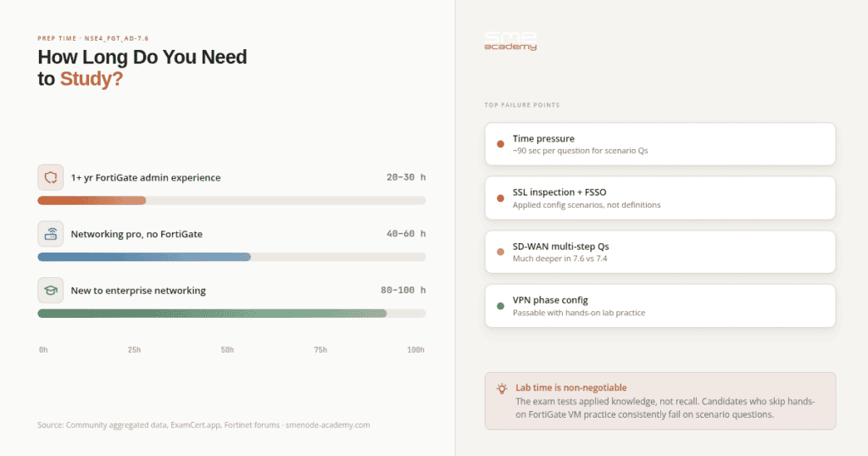
Task: Click the How Long Do You Need to Study title
Action: click(142, 68)
